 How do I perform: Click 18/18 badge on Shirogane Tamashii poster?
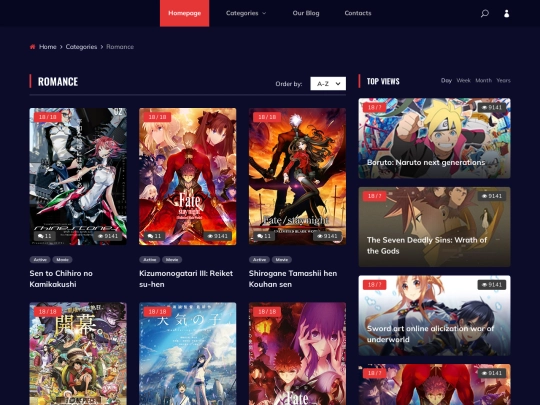tap(267, 117)
